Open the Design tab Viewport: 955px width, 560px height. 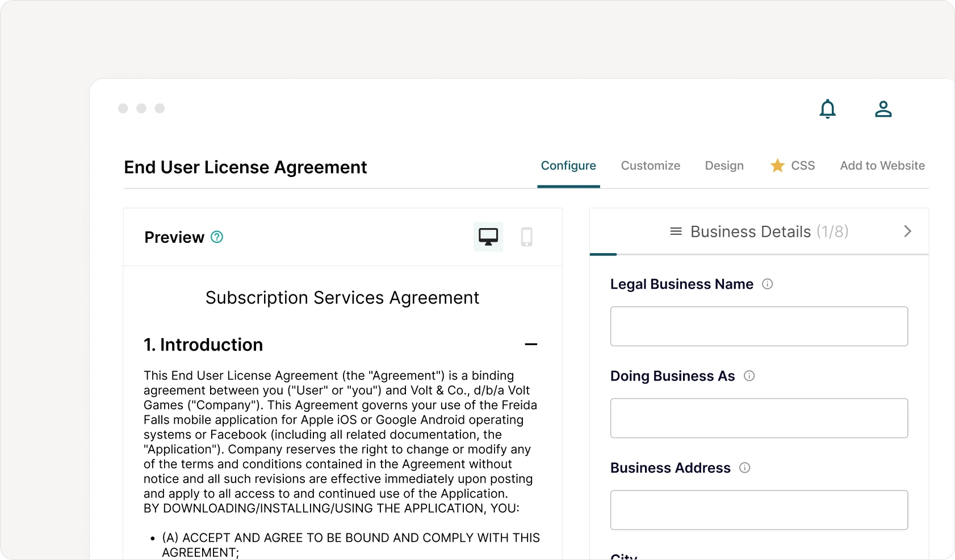coord(724,166)
